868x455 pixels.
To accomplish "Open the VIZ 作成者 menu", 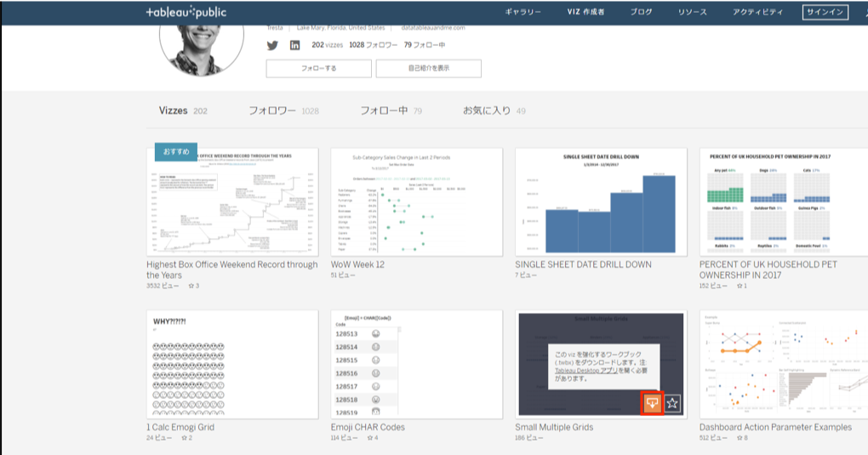I will [x=585, y=12].
